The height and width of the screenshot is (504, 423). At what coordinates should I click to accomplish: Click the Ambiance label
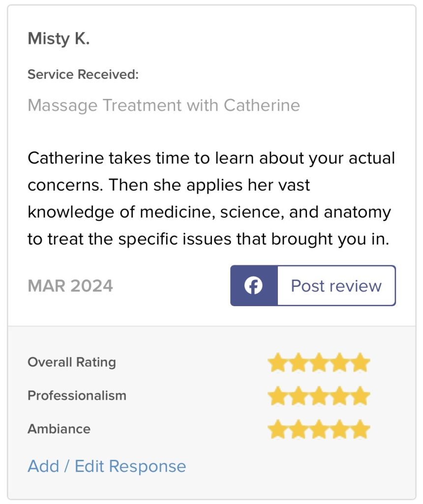(x=59, y=429)
